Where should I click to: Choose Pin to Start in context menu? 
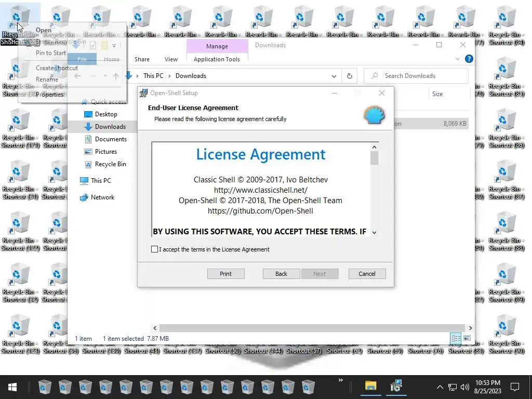tap(51, 53)
